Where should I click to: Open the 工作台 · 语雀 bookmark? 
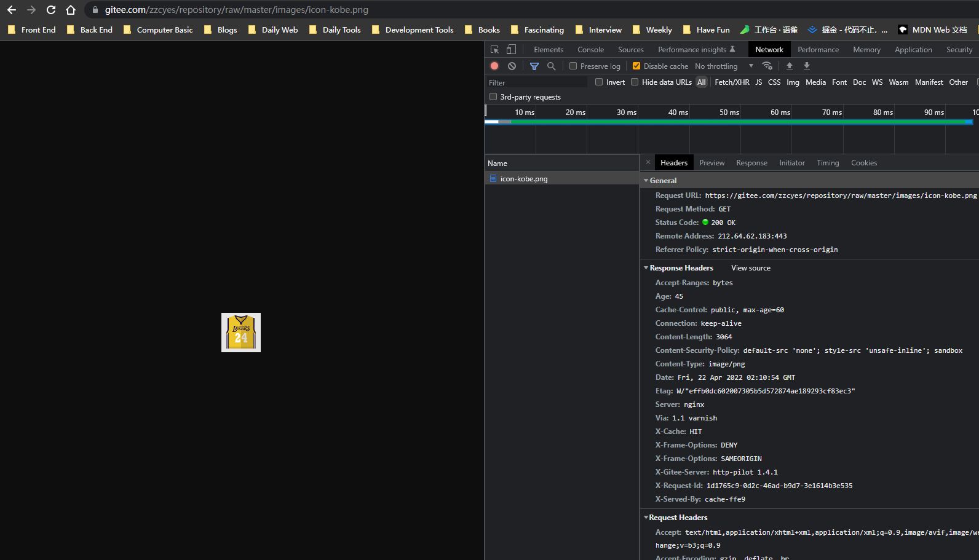(x=769, y=30)
